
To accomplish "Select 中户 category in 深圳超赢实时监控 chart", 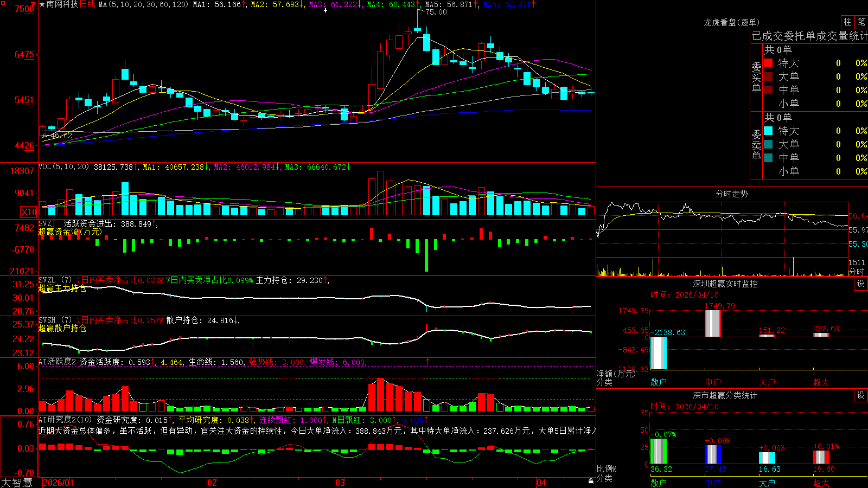I will click(x=713, y=382).
